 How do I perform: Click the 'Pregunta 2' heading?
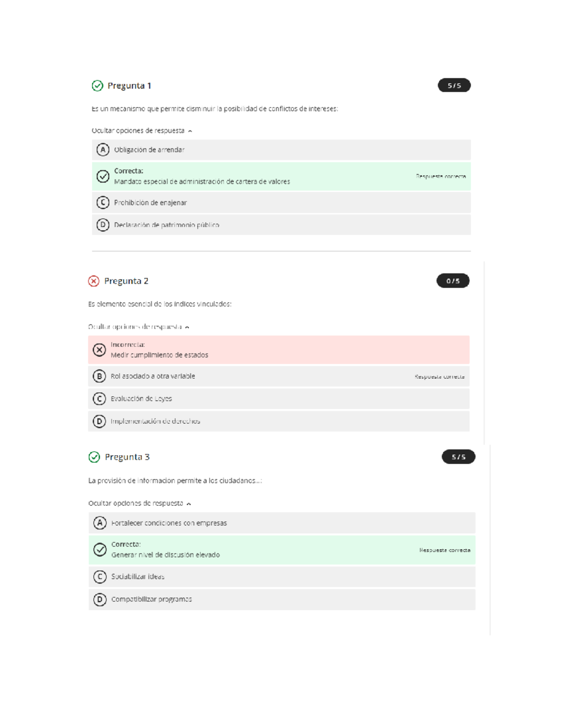(126, 281)
